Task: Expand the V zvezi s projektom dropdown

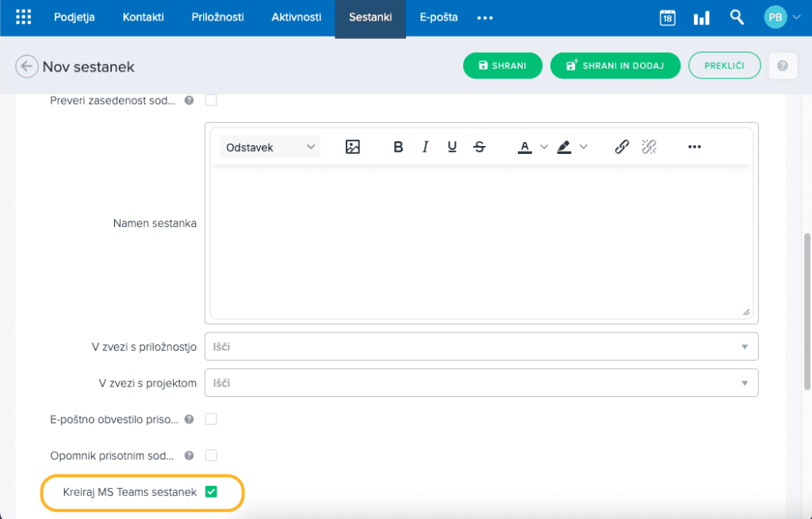Action: pos(744,383)
